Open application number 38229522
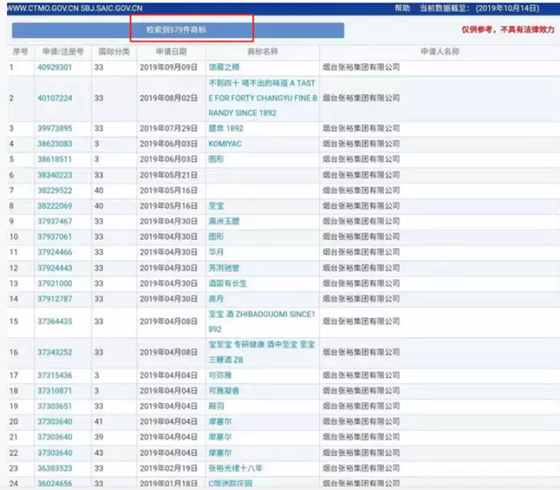This screenshot has height=490, width=560. [x=55, y=190]
